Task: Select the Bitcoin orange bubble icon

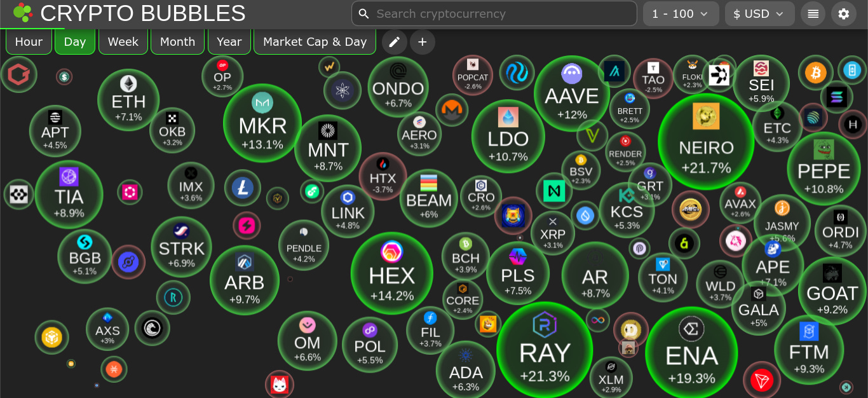Action: coord(816,72)
